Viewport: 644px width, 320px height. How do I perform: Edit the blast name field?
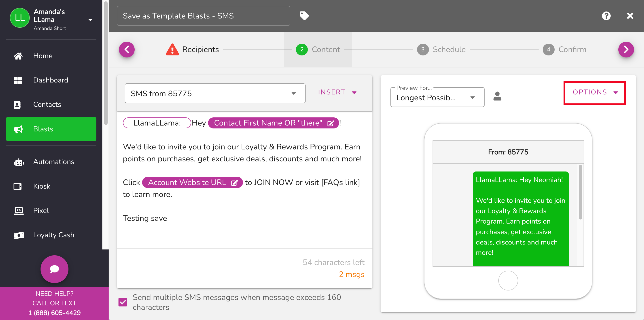[x=203, y=16]
